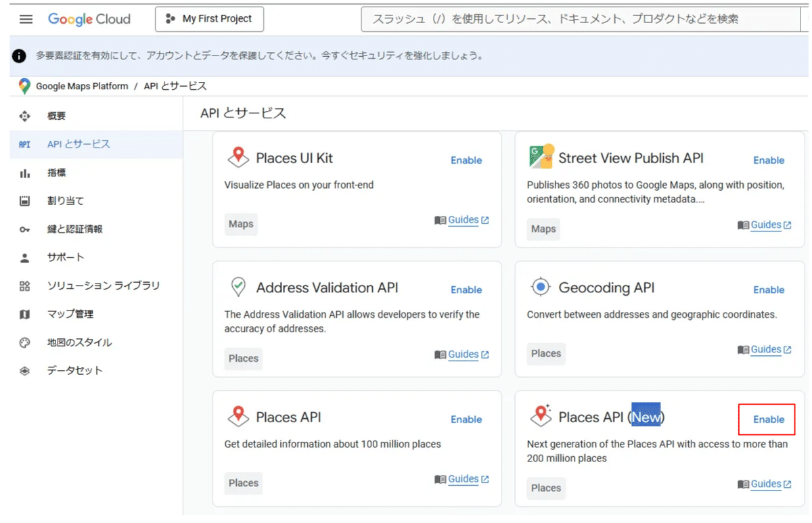
Task: Click the Geocoding API target icon
Action: [539, 287]
